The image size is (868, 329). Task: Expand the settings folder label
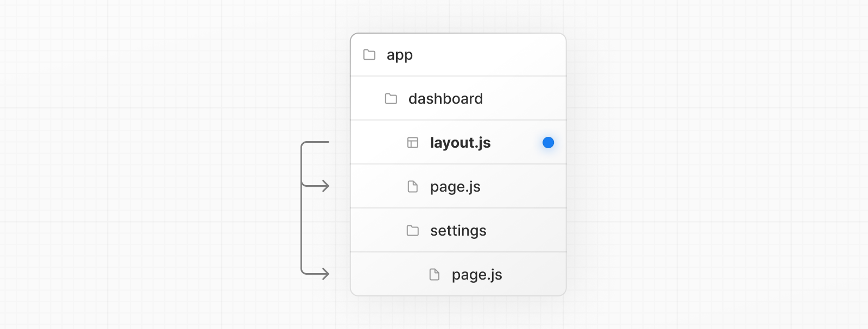458,231
